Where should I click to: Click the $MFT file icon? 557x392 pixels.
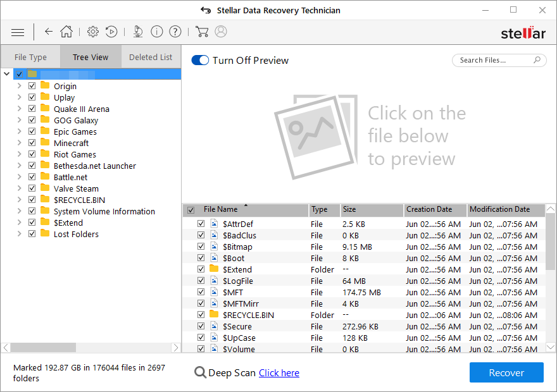click(214, 291)
